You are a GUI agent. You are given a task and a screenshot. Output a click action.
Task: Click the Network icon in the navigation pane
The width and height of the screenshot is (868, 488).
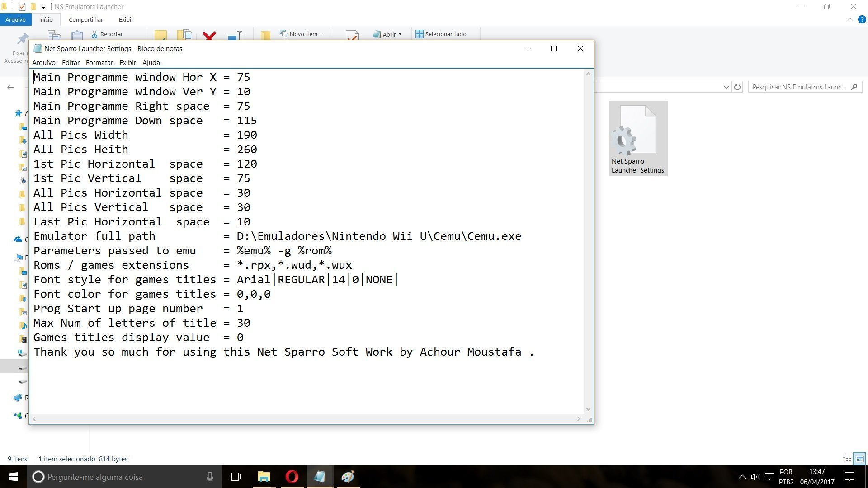[x=18, y=398]
